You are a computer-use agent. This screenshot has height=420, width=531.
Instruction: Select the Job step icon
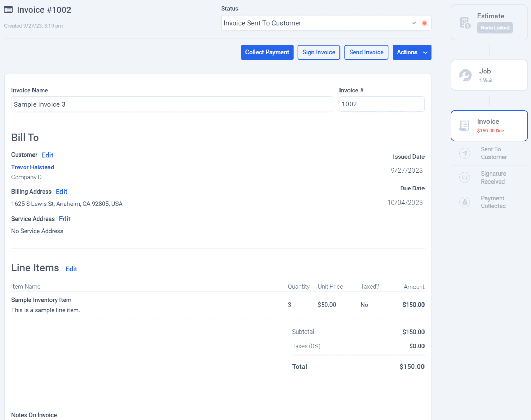pyautogui.click(x=465, y=75)
